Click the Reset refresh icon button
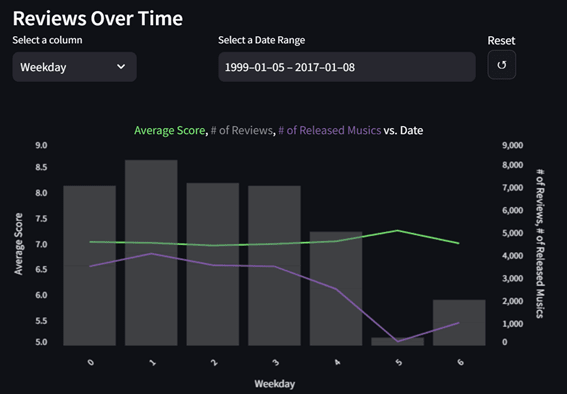Screen dimensions: 567x394 click(x=502, y=65)
